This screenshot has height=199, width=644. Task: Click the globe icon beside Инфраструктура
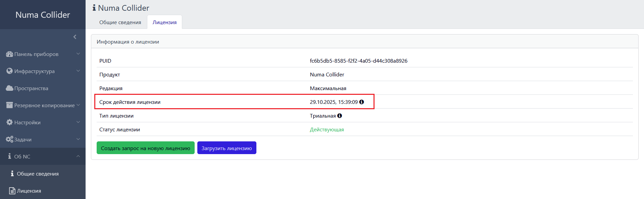[x=9, y=71]
